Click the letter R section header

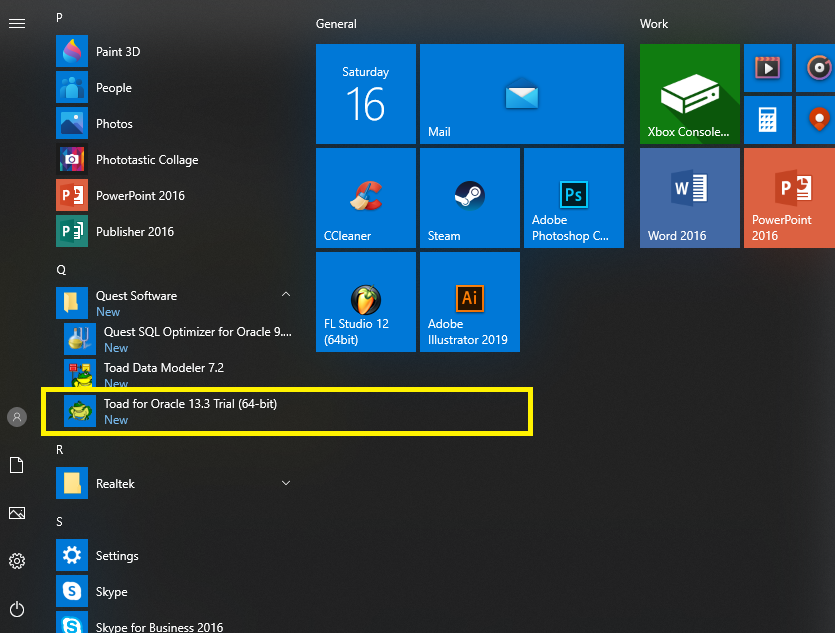point(60,450)
